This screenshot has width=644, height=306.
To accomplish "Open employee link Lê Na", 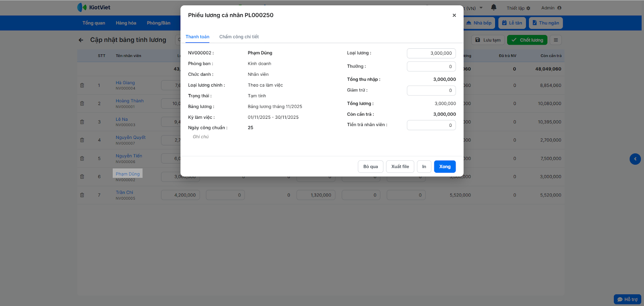I will (x=122, y=120).
